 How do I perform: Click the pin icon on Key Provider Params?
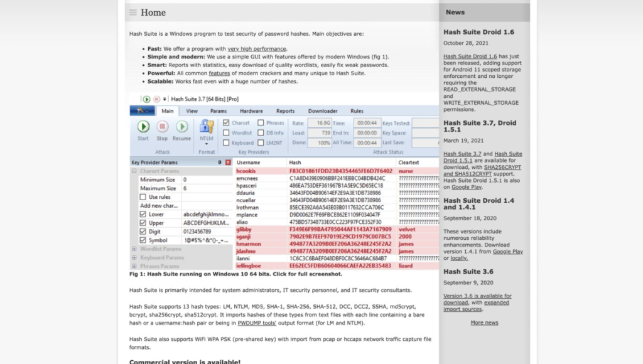220,161
